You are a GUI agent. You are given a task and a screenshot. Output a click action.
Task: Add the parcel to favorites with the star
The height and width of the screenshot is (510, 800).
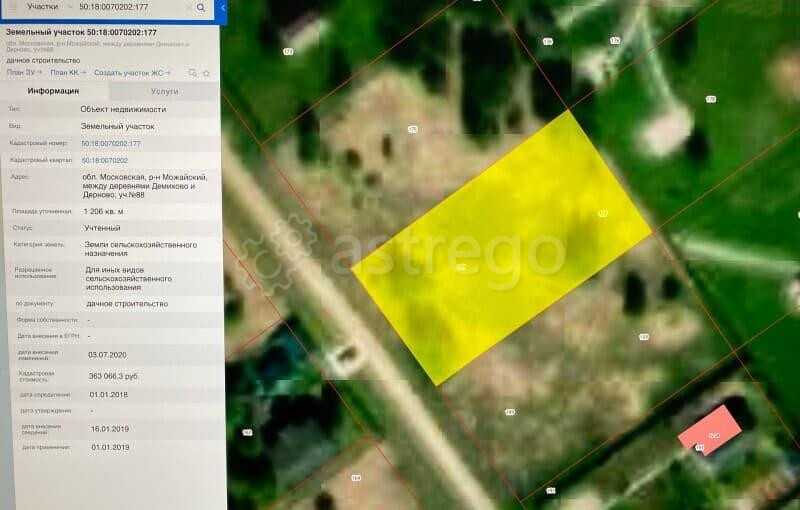[206, 73]
